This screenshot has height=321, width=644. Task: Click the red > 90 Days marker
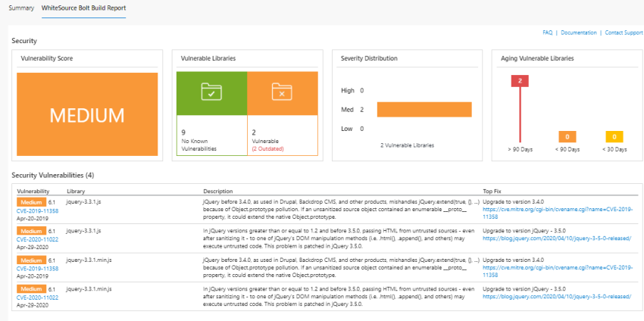pyautogui.click(x=520, y=81)
